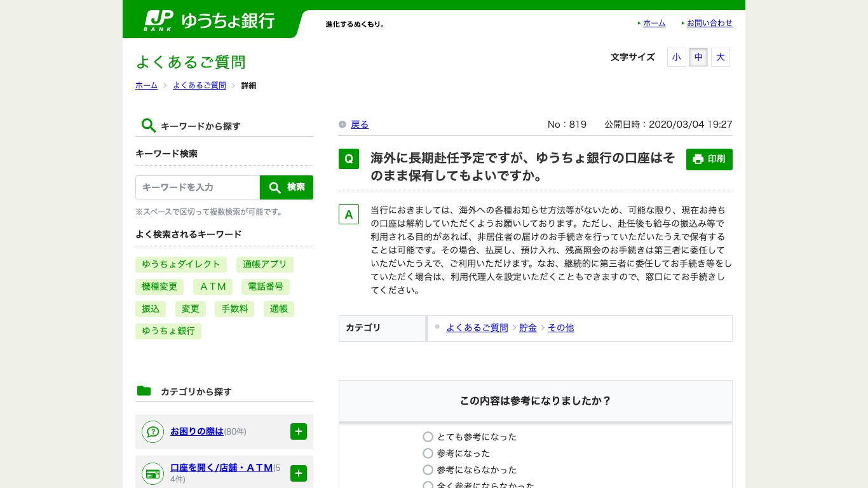Click the No：819 question number
Viewport: 868px width, 488px height.
[567, 125]
